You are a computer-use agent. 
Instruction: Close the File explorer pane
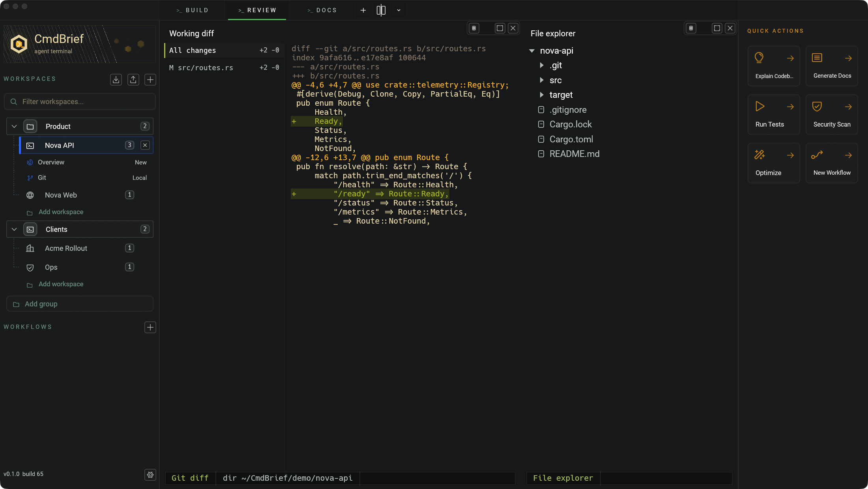point(730,28)
